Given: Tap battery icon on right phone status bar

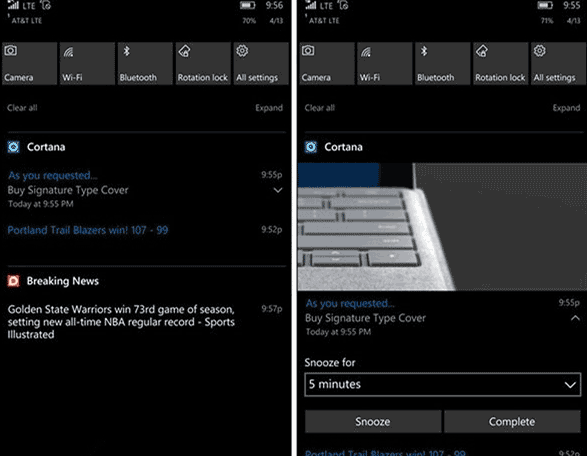Looking at the screenshot, I should (x=545, y=5).
